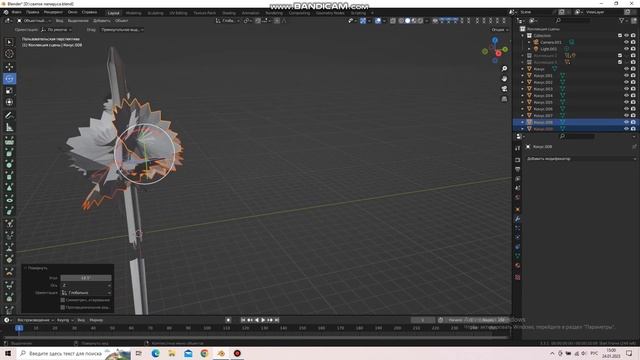The width and height of the screenshot is (640, 360).
Task: Select the Cursor tool in toolbar
Action: click(x=9, y=54)
